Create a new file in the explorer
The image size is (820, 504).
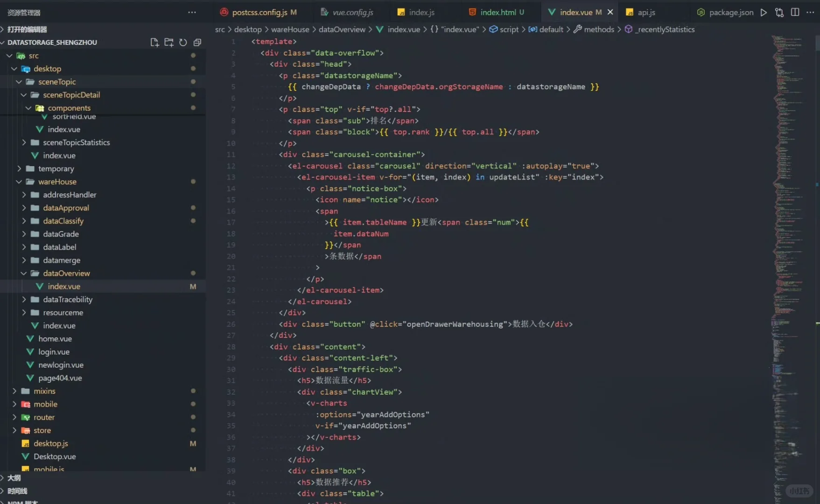pyautogui.click(x=154, y=42)
